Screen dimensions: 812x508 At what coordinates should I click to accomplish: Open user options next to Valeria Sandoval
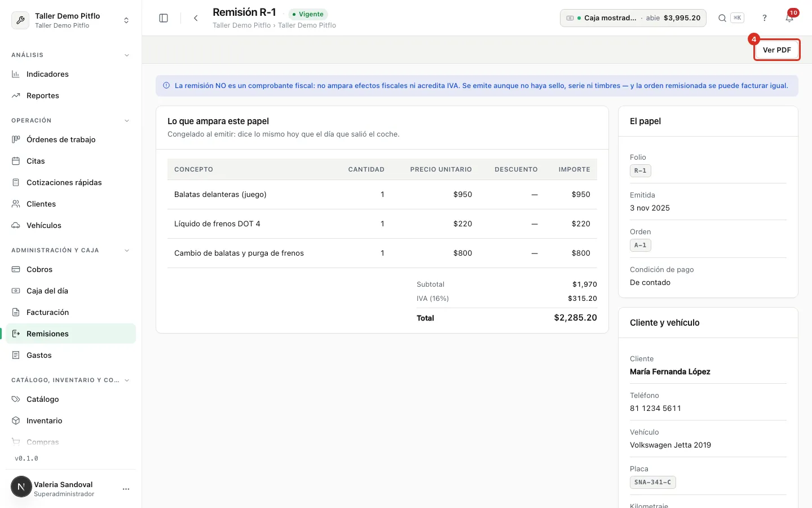[126, 489]
